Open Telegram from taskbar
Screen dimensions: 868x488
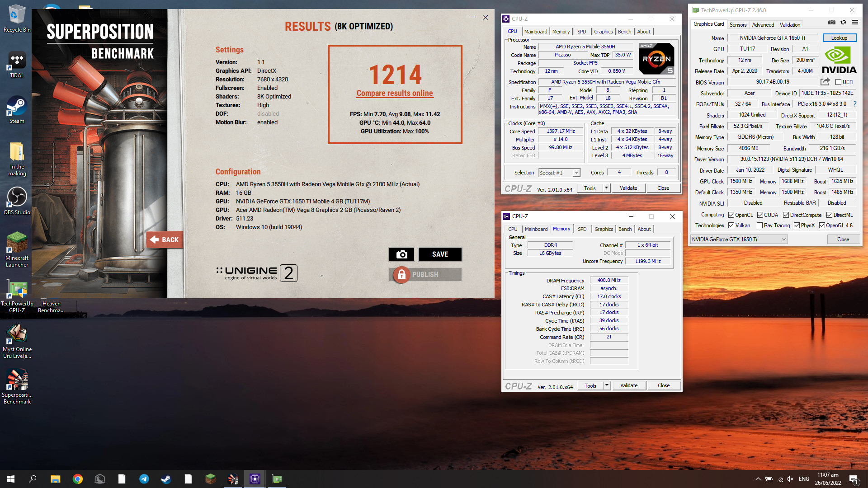[x=144, y=479]
